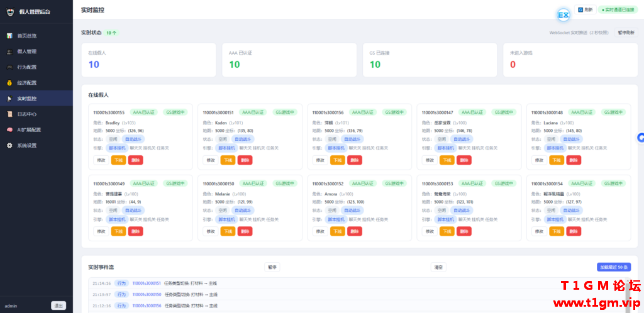Click the 经济配置 money bag icon
This screenshot has width=644, height=313.
pos(9,83)
